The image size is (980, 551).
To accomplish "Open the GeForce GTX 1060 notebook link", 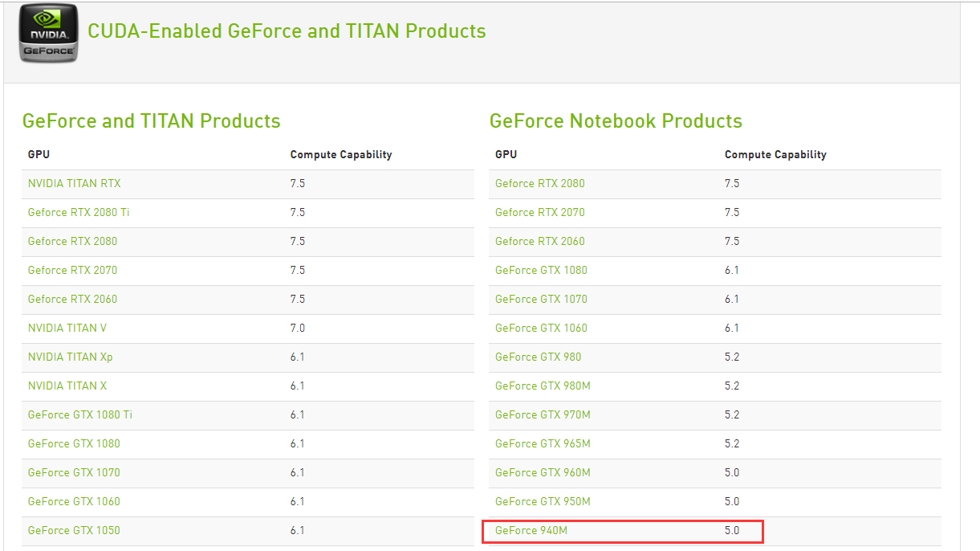I will [x=542, y=328].
